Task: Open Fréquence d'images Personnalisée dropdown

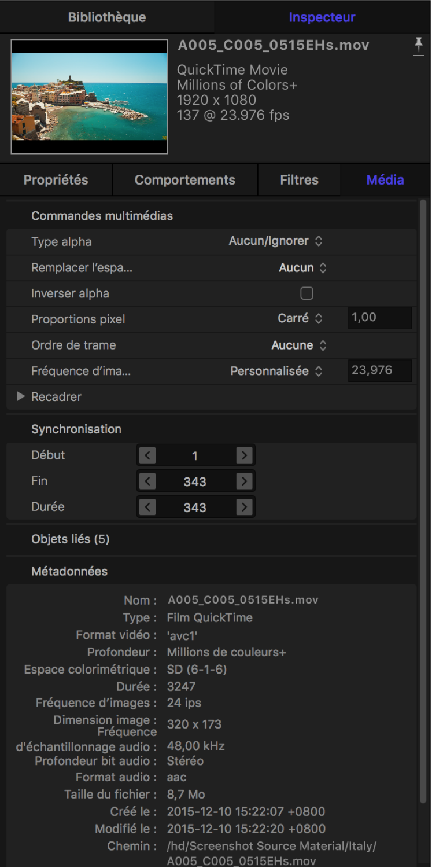Action: point(276,371)
